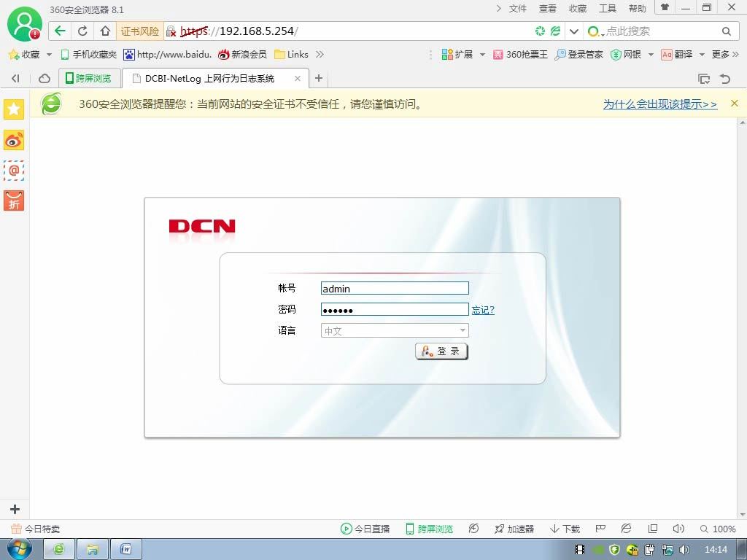
Task: Open 手机收藏夹 bookmark
Action: (x=88, y=54)
